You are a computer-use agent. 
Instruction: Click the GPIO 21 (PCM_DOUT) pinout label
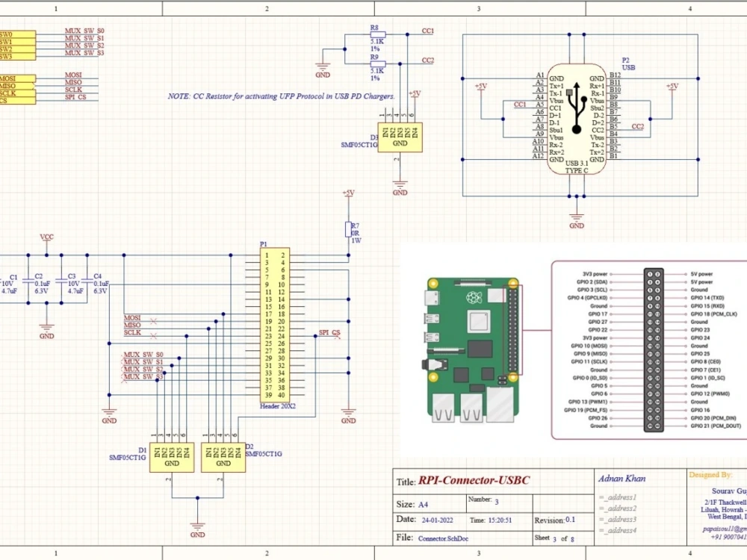coord(716,426)
